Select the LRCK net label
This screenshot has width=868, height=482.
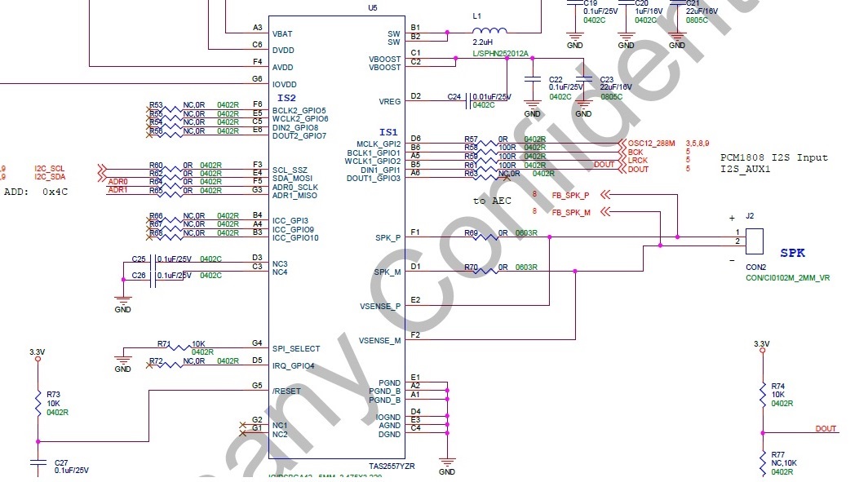click(638, 161)
